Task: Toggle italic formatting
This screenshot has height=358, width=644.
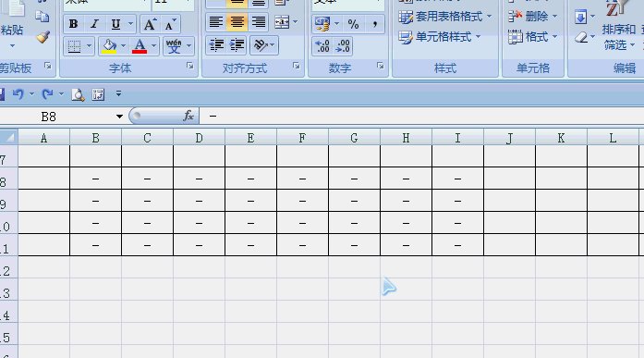Action: click(94, 24)
